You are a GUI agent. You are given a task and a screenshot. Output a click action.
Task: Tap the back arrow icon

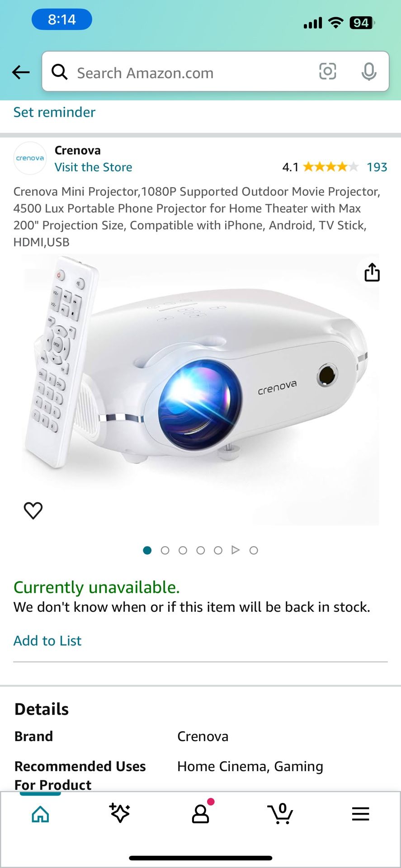tap(21, 72)
